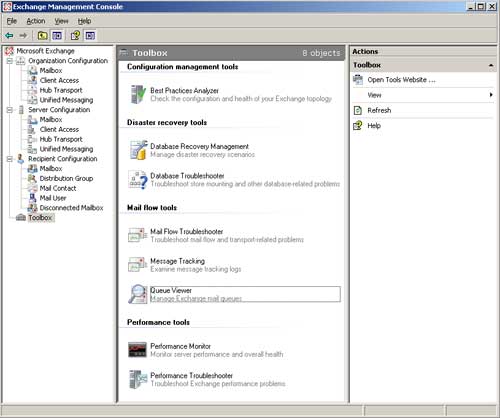Click the Open Tools Website icon
Screen dimensions: 500x418
358,80
